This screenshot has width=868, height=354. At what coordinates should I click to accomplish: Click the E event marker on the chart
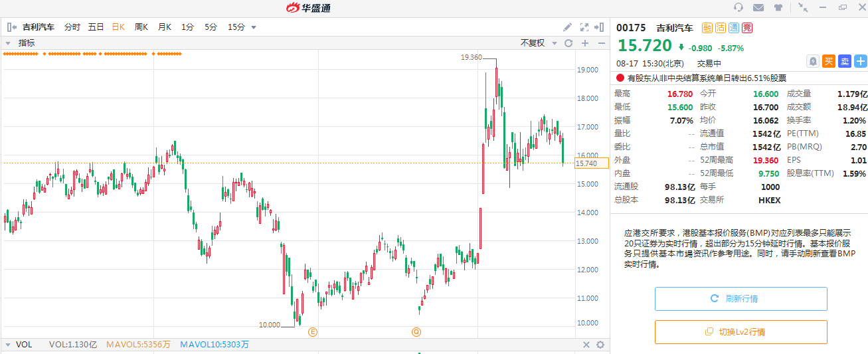click(x=313, y=331)
